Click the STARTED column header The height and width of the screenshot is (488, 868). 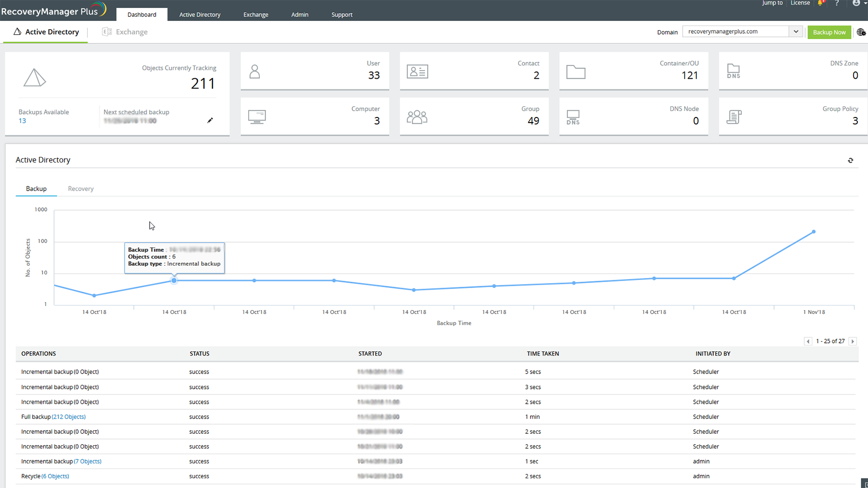point(370,354)
